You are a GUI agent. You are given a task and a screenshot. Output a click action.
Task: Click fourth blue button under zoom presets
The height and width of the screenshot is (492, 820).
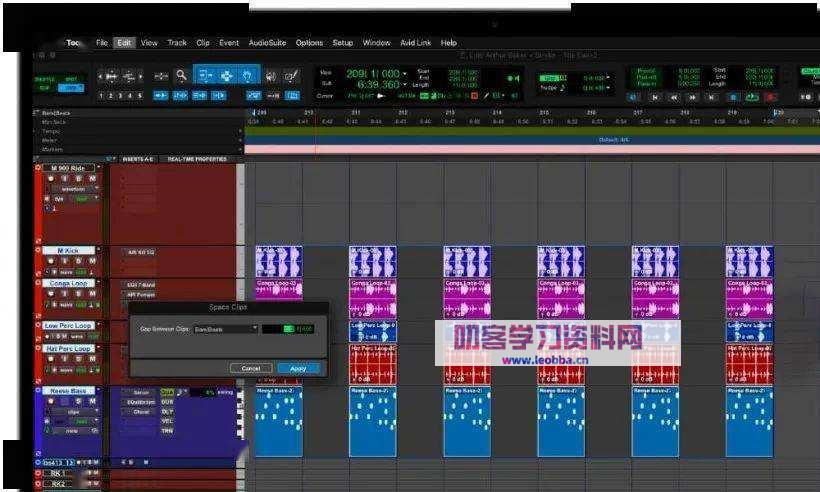[x=219, y=96]
